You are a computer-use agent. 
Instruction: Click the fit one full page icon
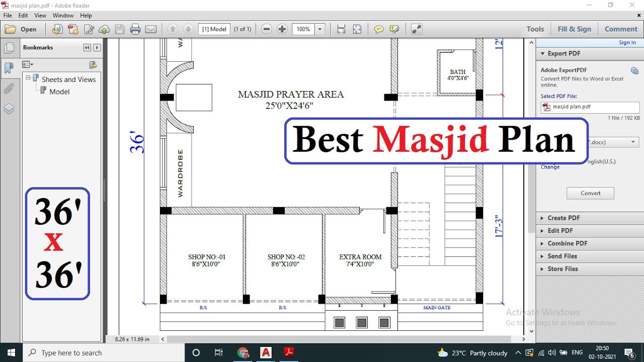pos(357,29)
